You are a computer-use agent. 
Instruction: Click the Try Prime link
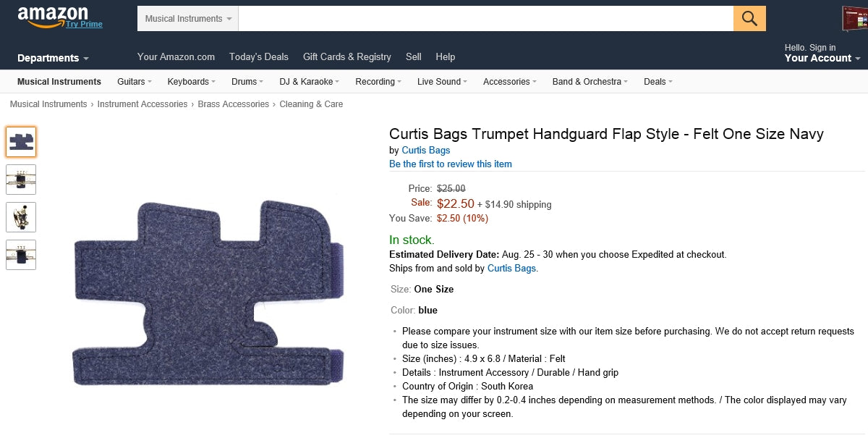[x=84, y=24]
